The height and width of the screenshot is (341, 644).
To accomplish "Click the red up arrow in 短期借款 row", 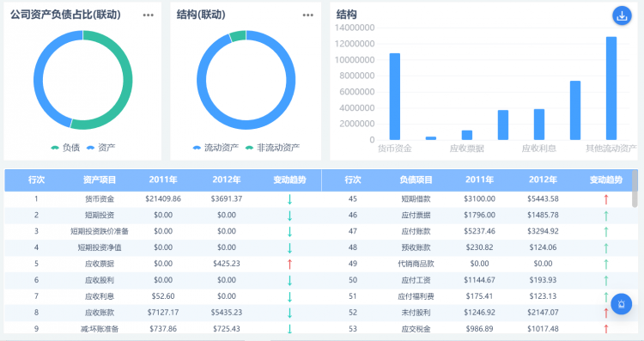I will pyautogui.click(x=606, y=199).
